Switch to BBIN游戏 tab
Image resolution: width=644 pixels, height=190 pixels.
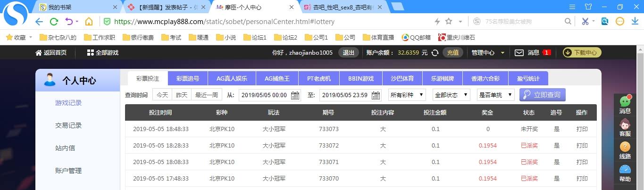(x=360, y=79)
